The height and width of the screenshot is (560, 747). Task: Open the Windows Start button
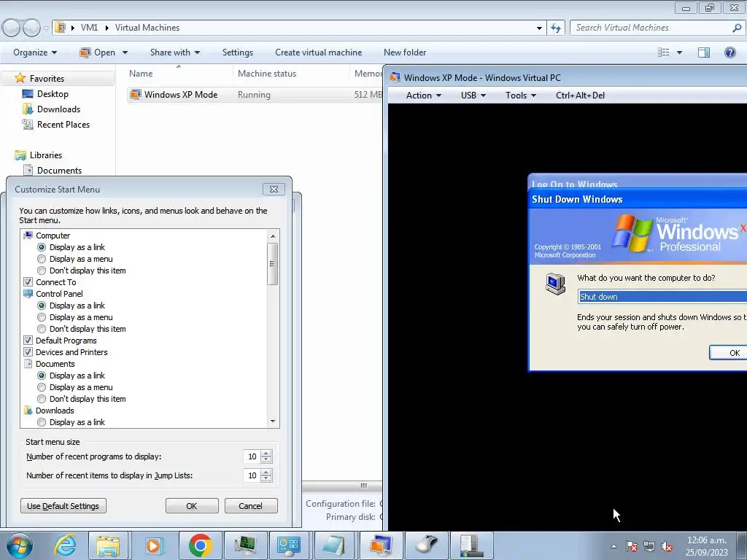[19, 545]
